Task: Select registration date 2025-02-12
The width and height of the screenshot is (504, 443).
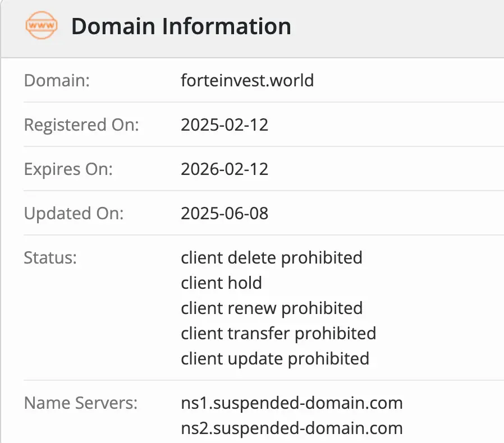Action: coord(224,124)
